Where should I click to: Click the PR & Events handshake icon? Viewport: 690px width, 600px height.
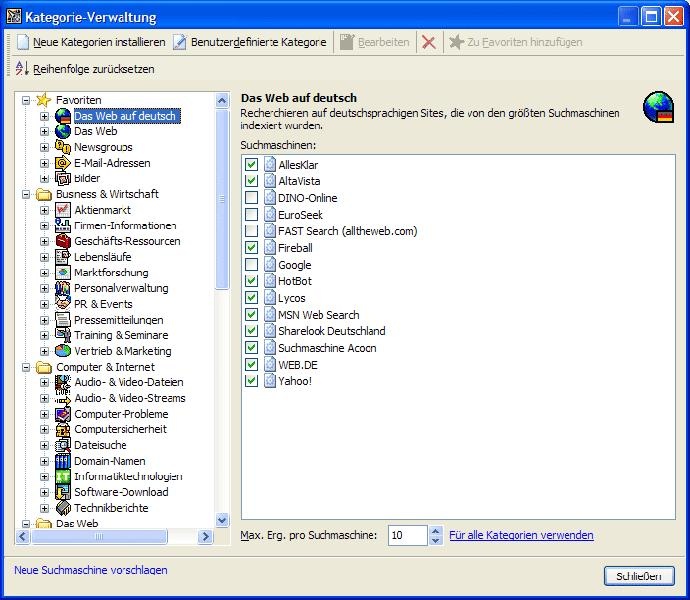63,304
